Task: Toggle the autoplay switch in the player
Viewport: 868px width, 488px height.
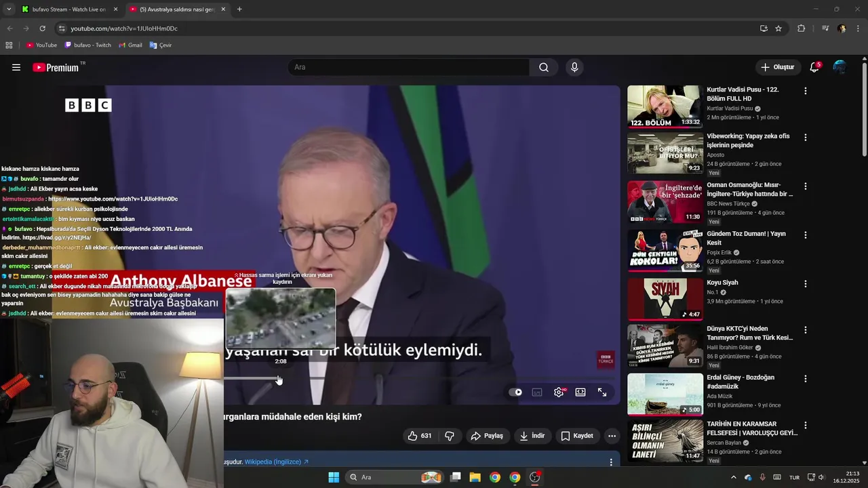Action: [x=515, y=392]
